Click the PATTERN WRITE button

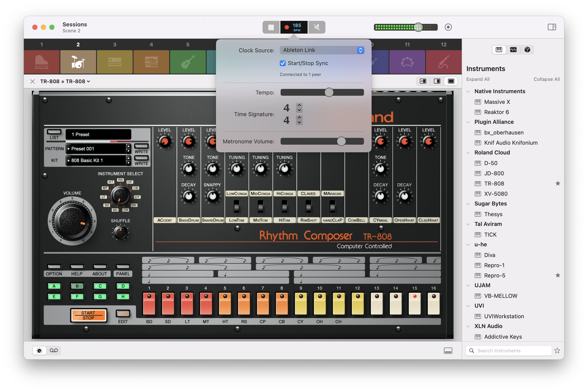click(x=141, y=146)
